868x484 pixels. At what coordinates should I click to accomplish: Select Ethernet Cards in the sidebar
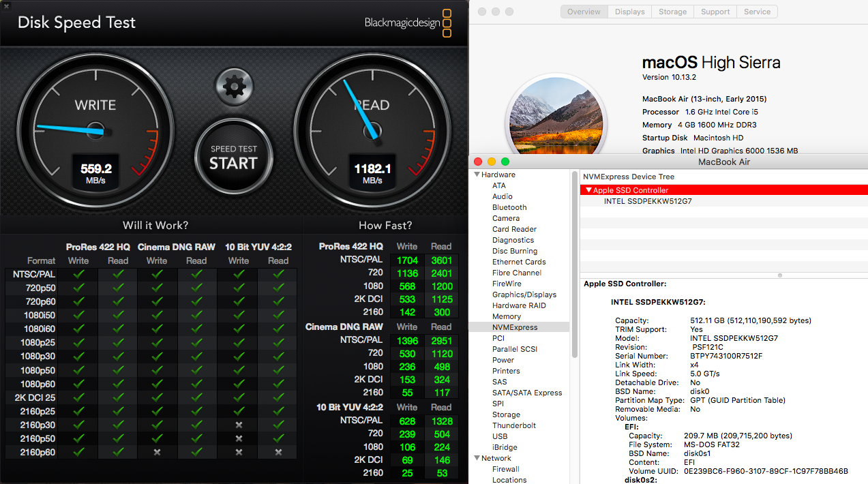pyautogui.click(x=519, y=262)
